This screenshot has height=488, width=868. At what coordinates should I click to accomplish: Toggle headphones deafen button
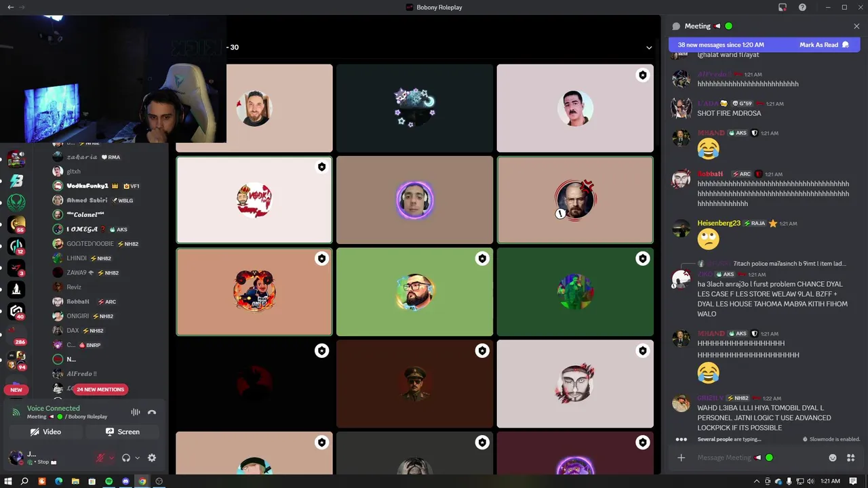click(125, 458)
